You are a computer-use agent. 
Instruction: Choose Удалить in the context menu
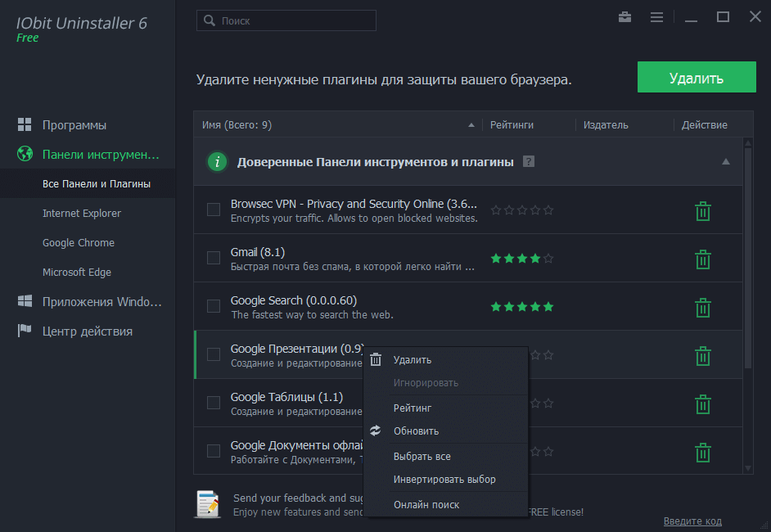445,360
